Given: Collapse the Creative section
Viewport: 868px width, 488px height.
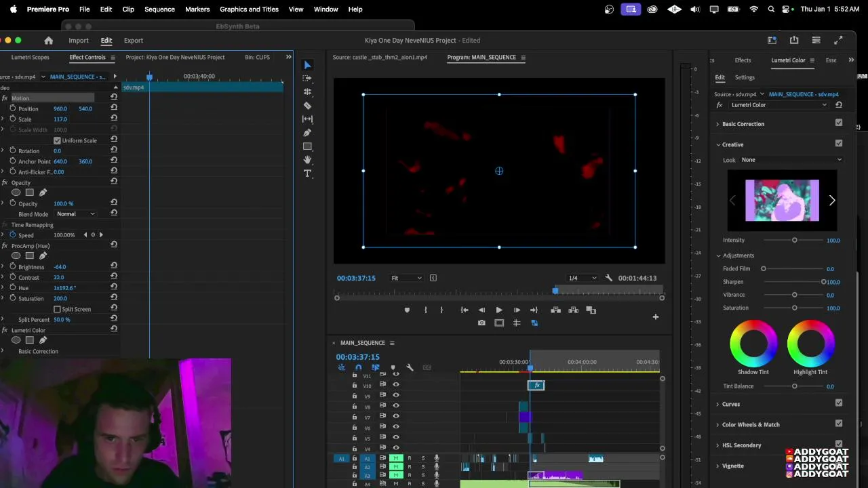Looking at the screenshot, I should click(x=717, y=144).
